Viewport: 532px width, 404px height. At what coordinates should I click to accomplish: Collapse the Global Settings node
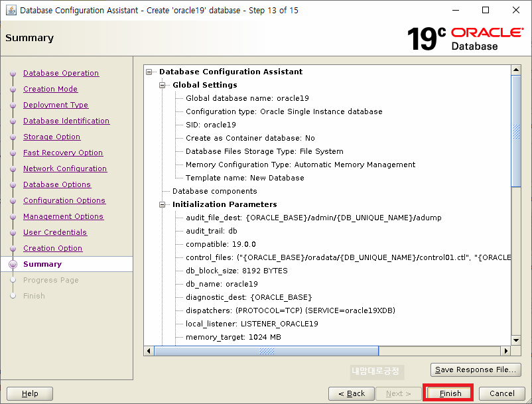click(162, 85)
